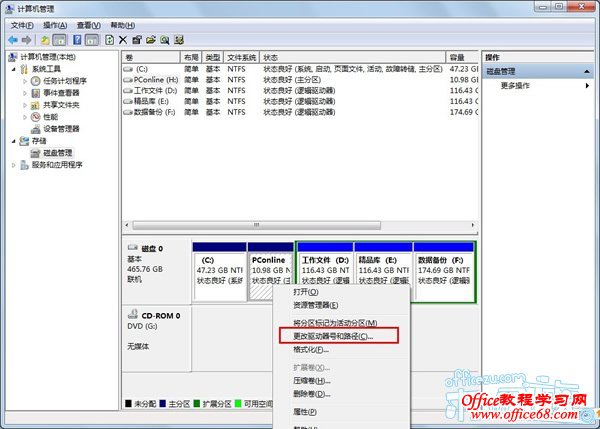
Task: Click the black X delete toolbar icon
Action: coord(123,40)
